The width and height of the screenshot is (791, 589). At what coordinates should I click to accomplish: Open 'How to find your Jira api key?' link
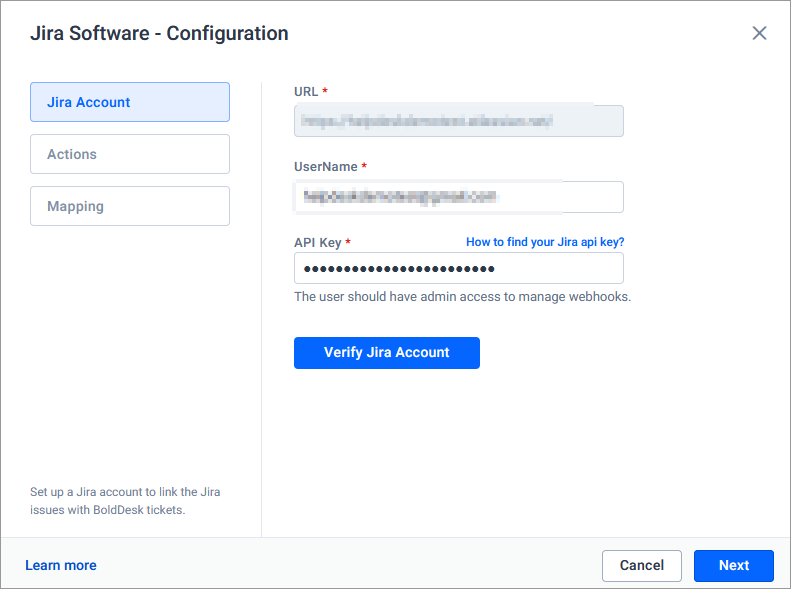pyautogui.click(x=545, y=242)
